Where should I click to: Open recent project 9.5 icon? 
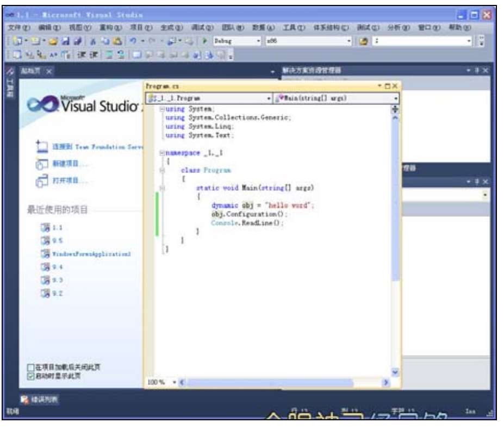(x=45, y=241)
